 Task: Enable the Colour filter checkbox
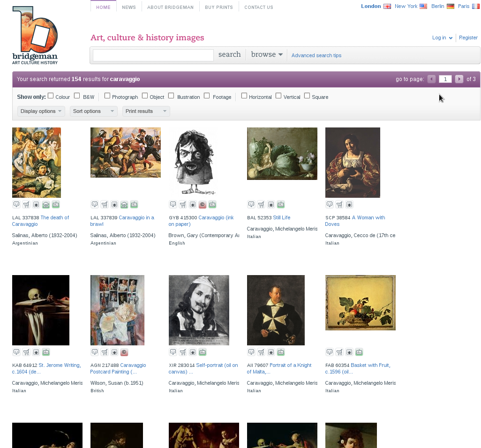tap(51, 96)
